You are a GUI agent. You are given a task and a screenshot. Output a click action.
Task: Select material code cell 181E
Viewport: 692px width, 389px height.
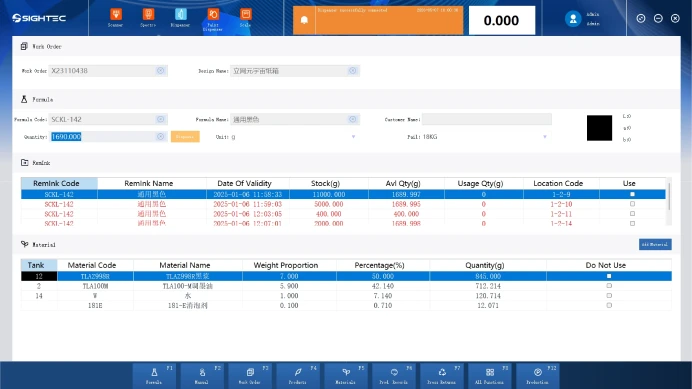point(95,305)
